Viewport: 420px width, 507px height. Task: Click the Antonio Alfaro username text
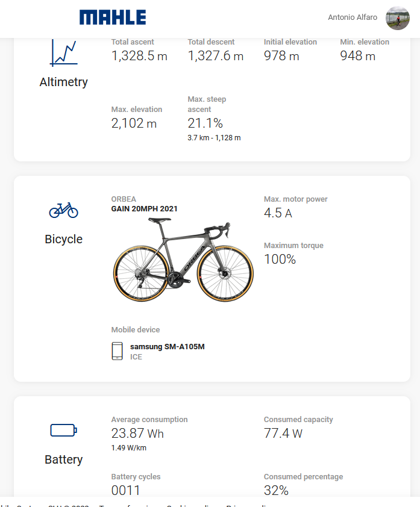(x=353, y=17)
